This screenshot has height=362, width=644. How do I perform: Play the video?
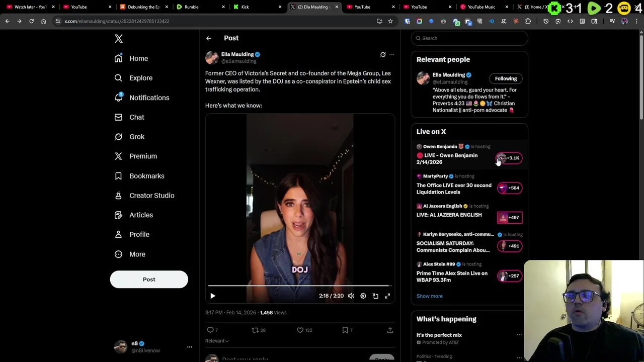coord(213,296)
